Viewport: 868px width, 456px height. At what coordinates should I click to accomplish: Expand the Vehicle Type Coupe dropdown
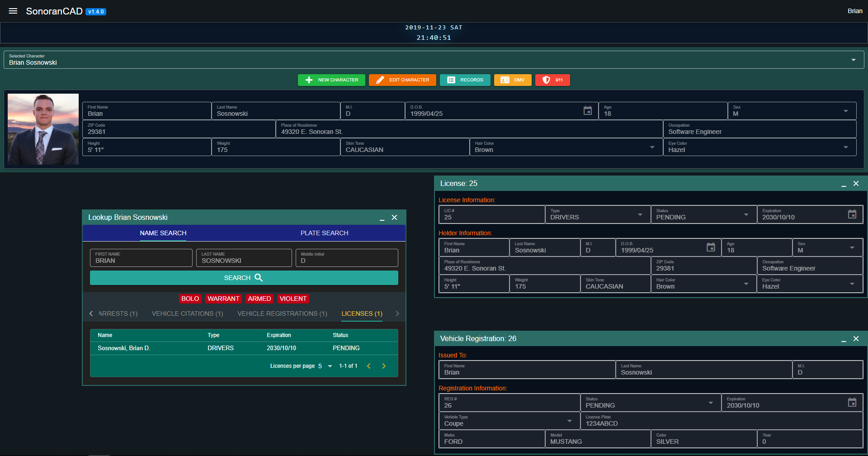(x=569, y=421)
